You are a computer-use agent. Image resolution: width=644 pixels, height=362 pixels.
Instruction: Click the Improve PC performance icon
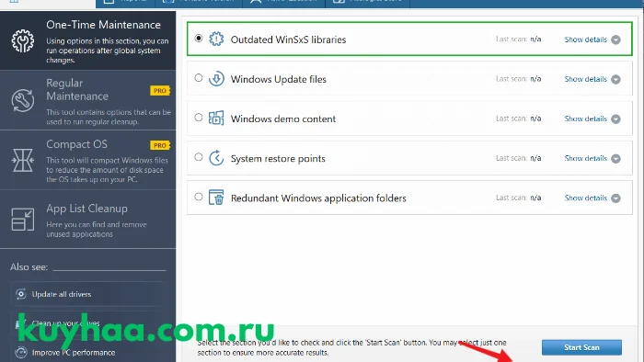21,352
